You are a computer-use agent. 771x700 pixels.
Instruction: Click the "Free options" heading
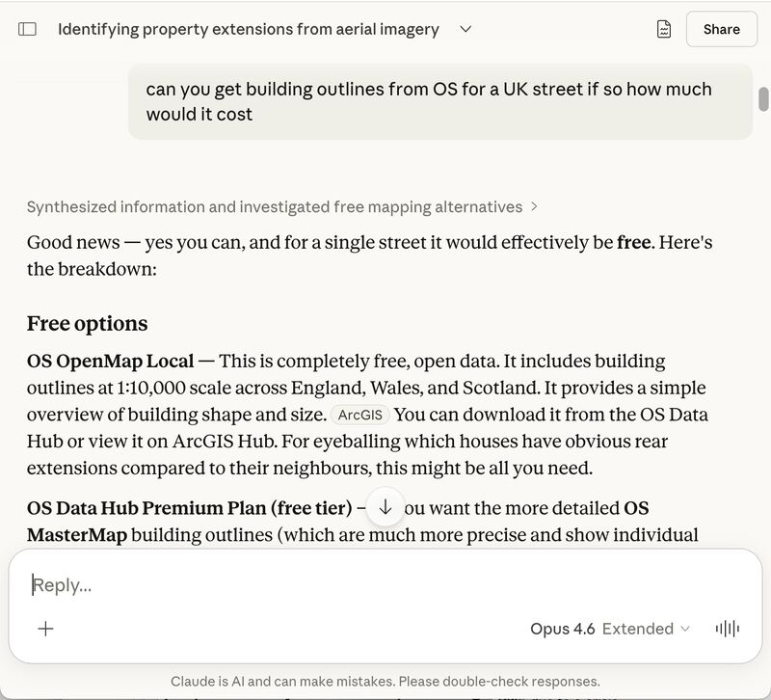(x=88, y=323)
